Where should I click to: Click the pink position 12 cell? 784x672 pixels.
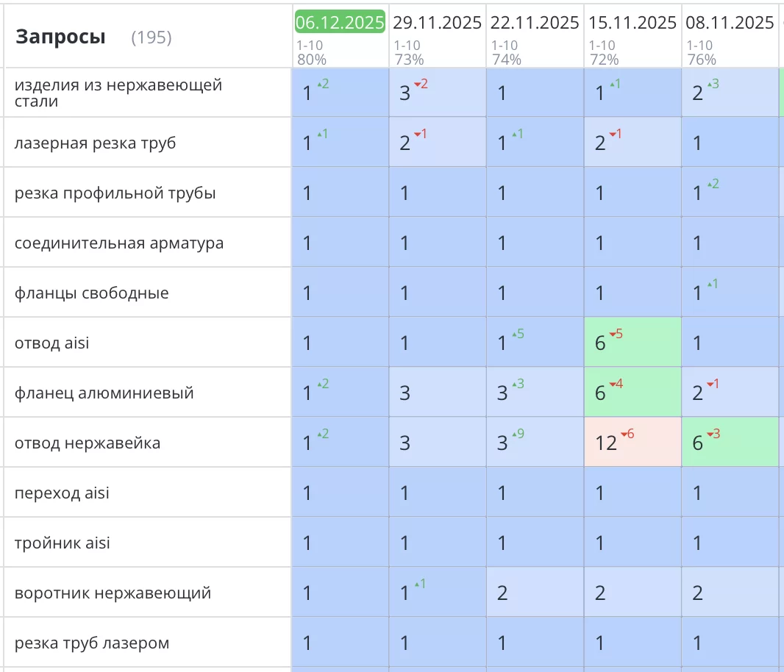point(632,443)
